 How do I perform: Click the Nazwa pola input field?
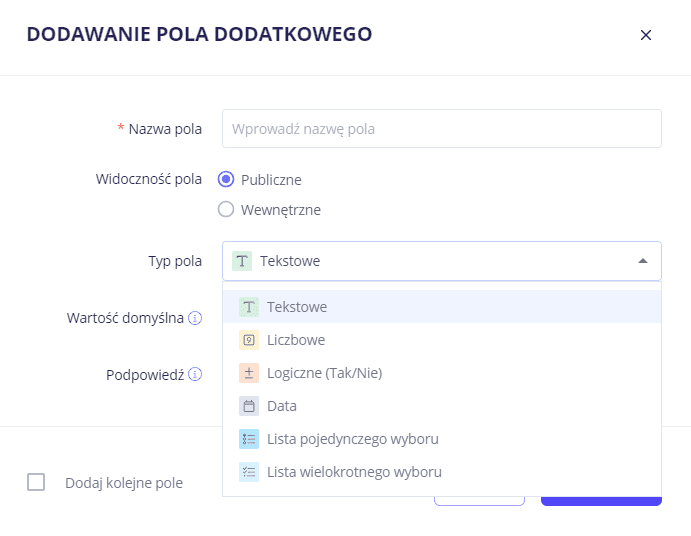click(441, 129)
